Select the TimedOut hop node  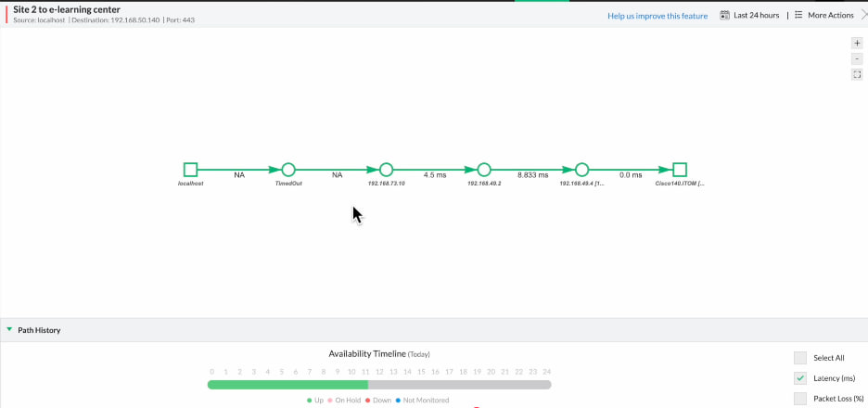coord(288,170)
